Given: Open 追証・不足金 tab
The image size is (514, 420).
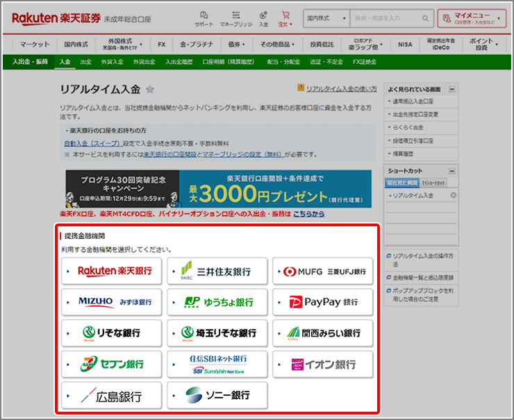Looking at the screenshot, I should (x=326, y=62).
